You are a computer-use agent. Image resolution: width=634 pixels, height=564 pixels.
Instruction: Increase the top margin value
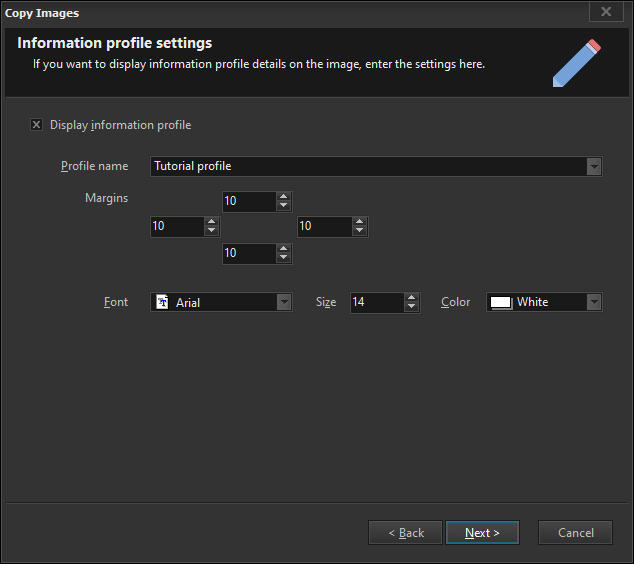tap(284, 197)
